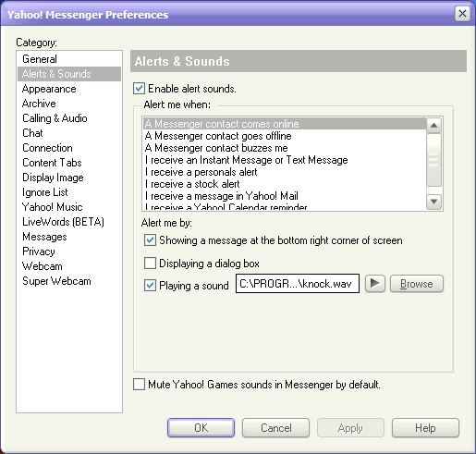The height and width of the screenshot is (454, 476).
Task: Select the Webcam category
Action: click(x=69, y=266)
